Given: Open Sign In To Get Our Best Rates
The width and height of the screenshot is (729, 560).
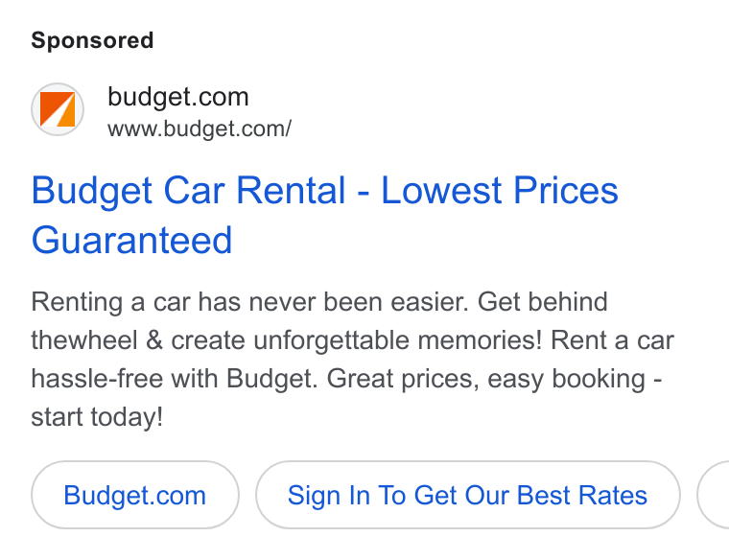Looking at the screenshot, I should point(467,495).
